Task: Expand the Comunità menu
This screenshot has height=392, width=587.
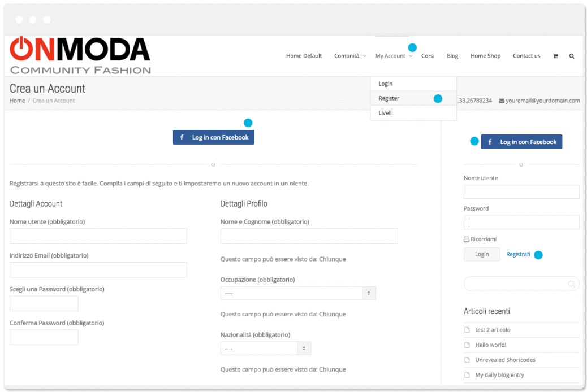Action: pyautogui.click(x=349, y=56)
